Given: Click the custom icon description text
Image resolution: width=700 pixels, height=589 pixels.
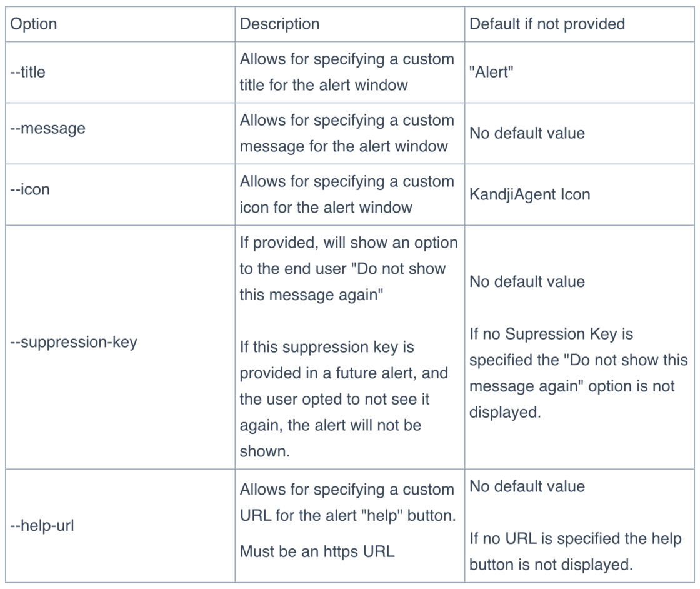Looking at the screenshot, I should pyautogui.click(x=347, y=194).
